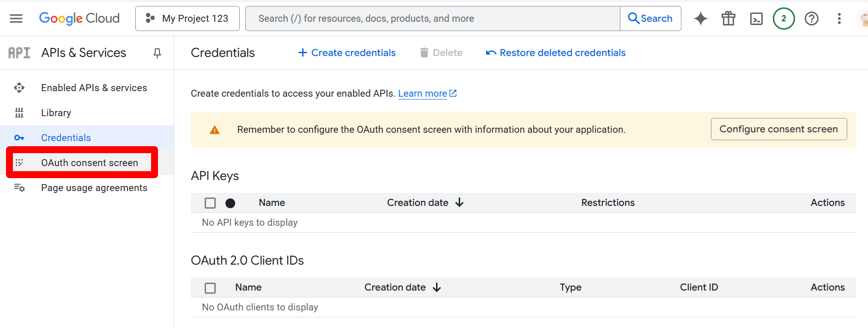Image resolution: width=868 pixels, height=328 pixels.
Task: Click the API logo icon in sidebar header
Action: pyautogui.click(x=19, y=53)
